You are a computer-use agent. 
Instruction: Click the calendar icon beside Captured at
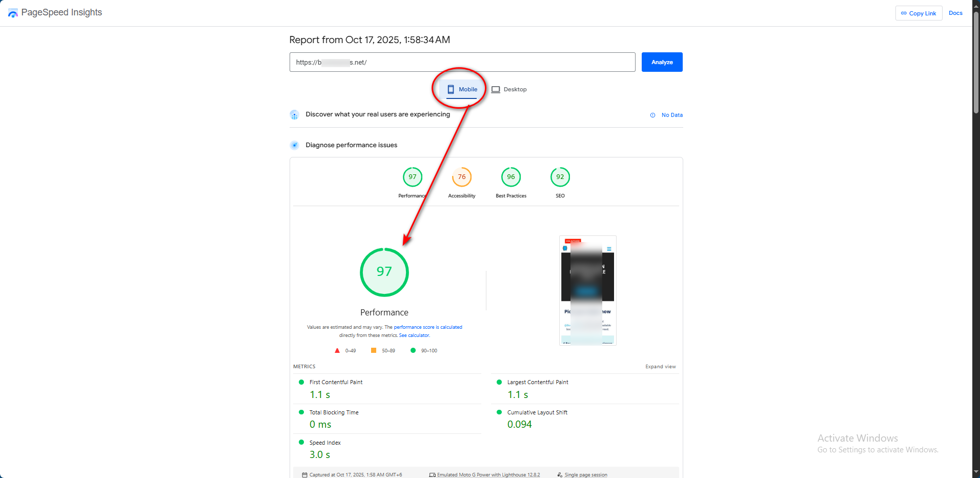[304, 475]
